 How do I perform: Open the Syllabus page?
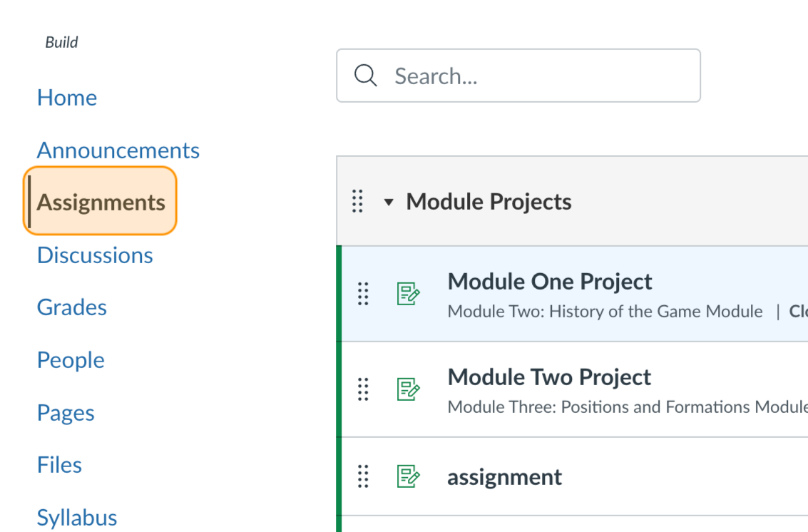point(76,516)
